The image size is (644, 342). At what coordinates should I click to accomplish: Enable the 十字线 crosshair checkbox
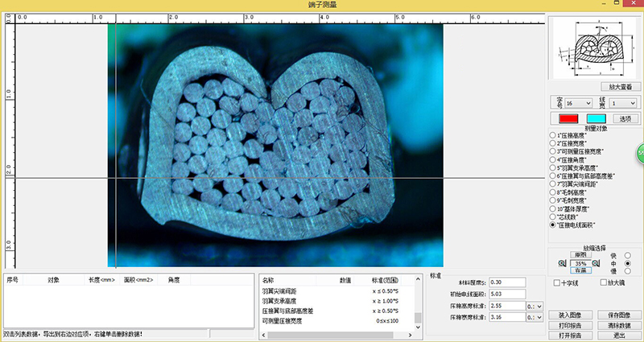click(557, 282)
